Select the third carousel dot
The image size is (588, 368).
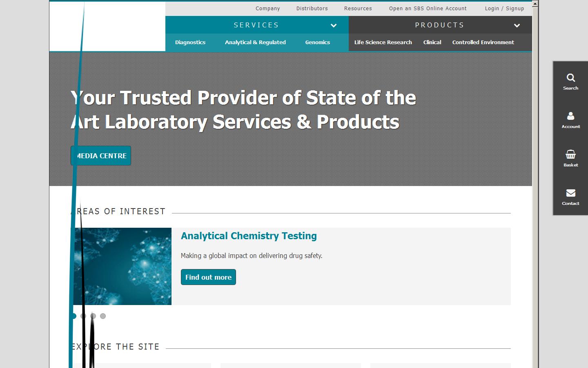coord(93,316)
